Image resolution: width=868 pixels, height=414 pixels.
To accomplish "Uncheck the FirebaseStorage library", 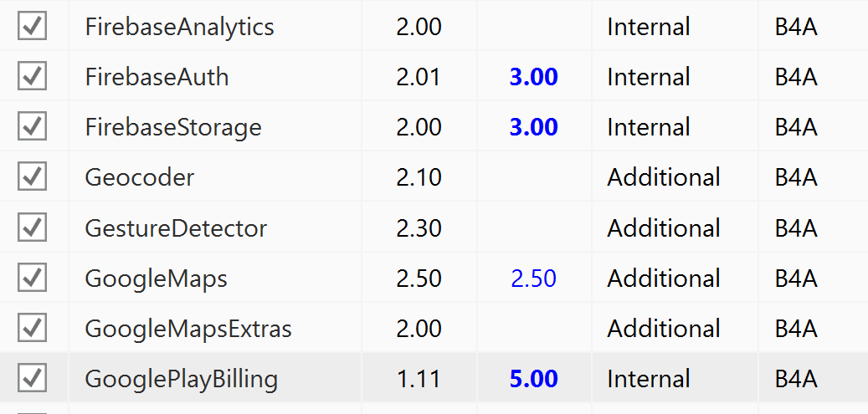I will pos(32,127).
